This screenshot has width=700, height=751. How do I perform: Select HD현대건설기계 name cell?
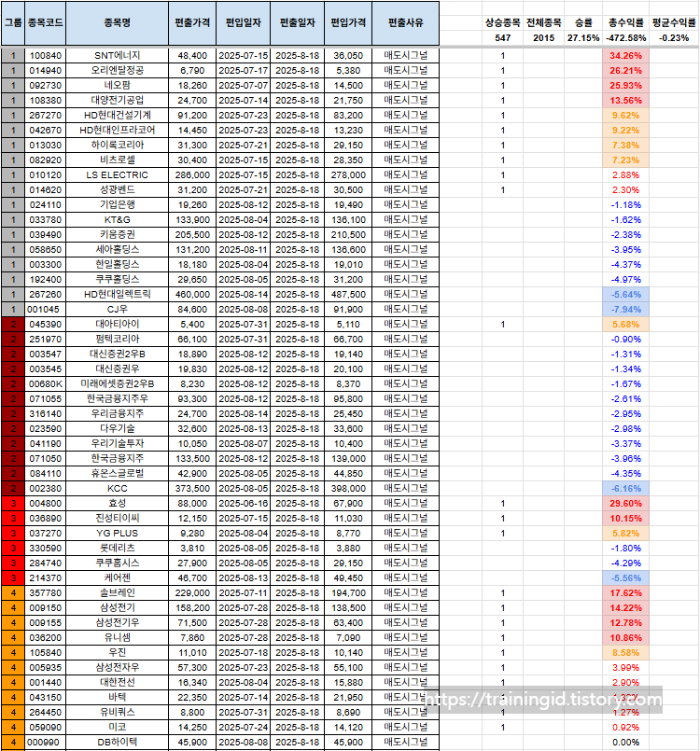tap(117, 116)
